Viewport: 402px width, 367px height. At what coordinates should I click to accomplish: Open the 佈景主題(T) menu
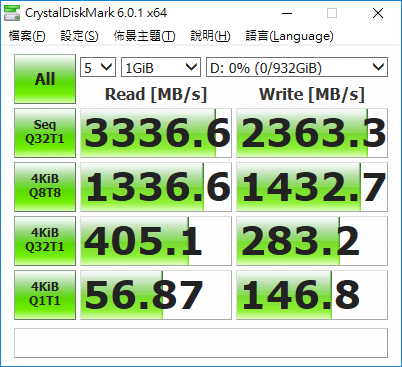(144, 36)
